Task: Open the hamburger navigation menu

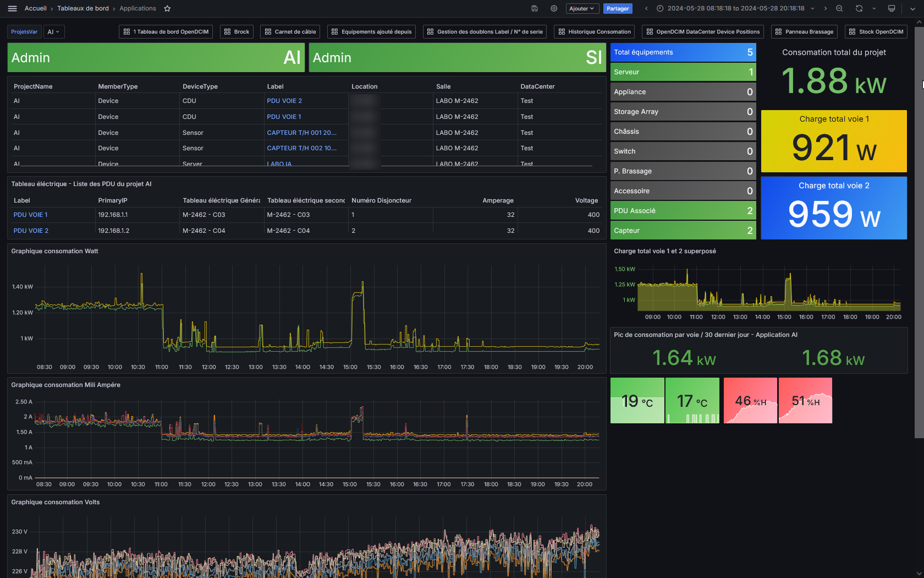Action: point(13,8)
